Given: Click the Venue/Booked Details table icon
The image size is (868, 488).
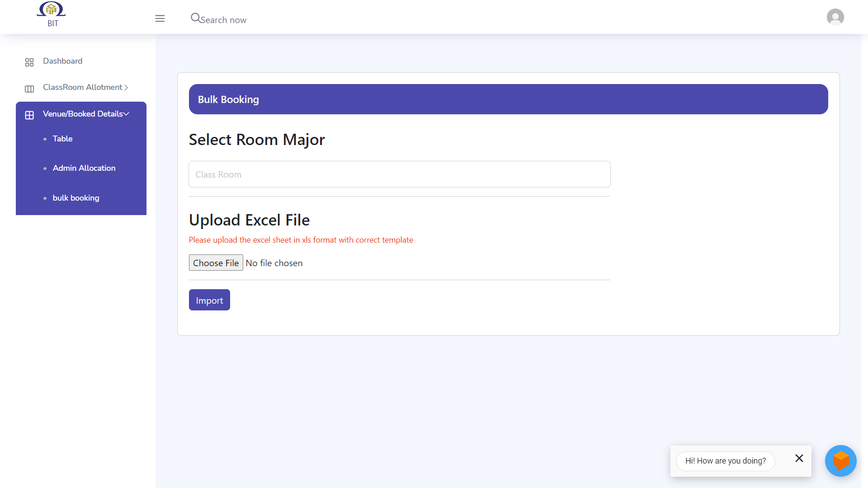Looking at the screenshot, I should [29, 115].
